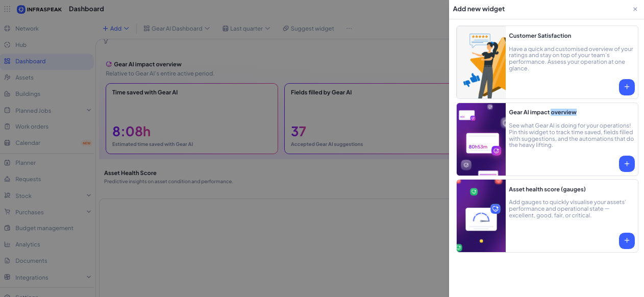The height and width of the screenshot is (297, 644).
Task: Click the Integrations icon
Action: click(x=7, y=277)
